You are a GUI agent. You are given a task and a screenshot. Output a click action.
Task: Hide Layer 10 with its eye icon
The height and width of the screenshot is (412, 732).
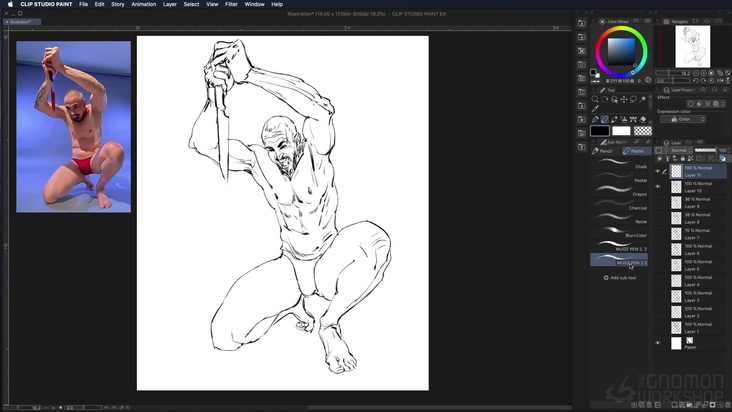pos(658,187)
